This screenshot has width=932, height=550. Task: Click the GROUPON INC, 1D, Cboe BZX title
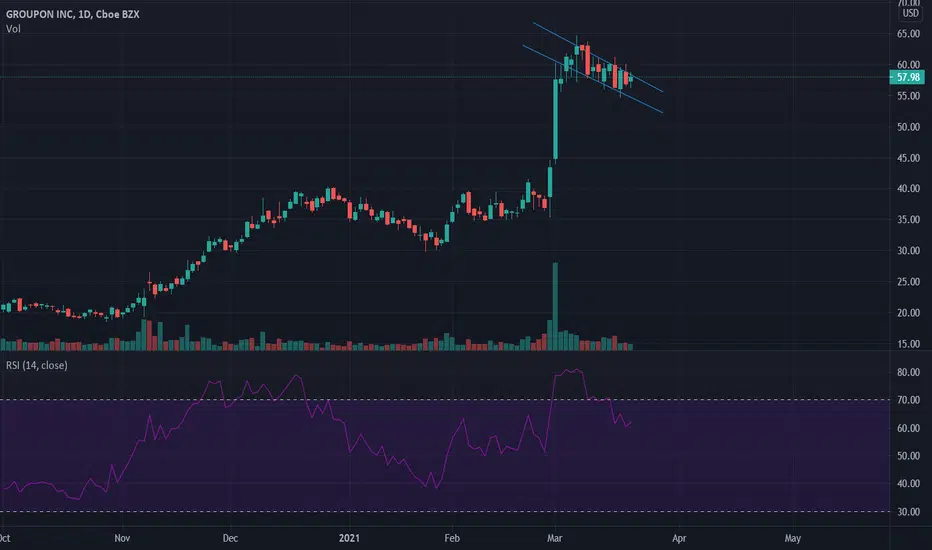(x=73, y=14)
